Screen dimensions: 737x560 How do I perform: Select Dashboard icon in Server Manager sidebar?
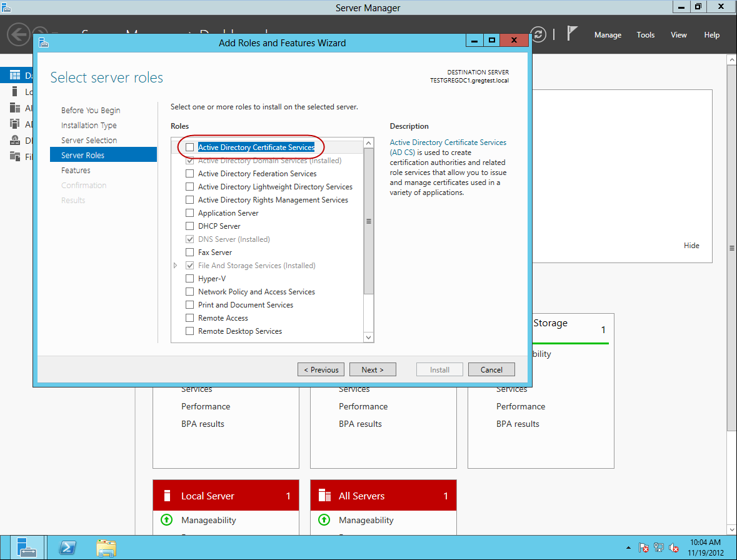15,75
